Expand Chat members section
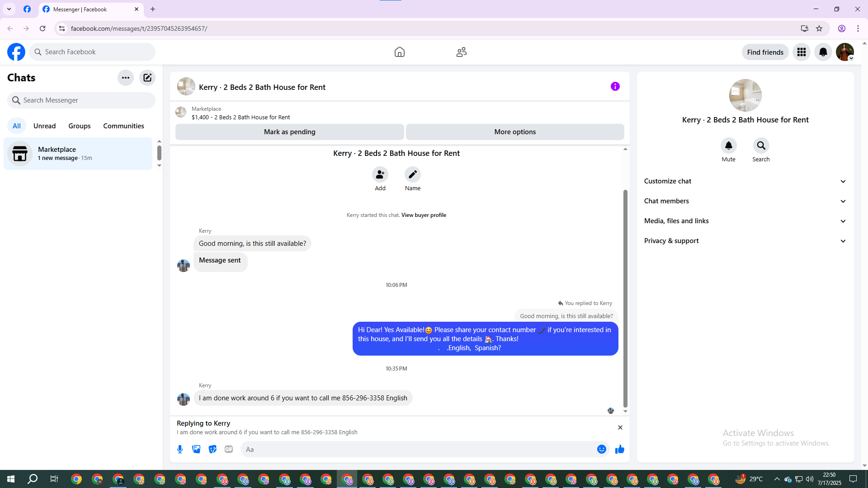This screenshot has height=488, width=868. click(x=745, y=201)
